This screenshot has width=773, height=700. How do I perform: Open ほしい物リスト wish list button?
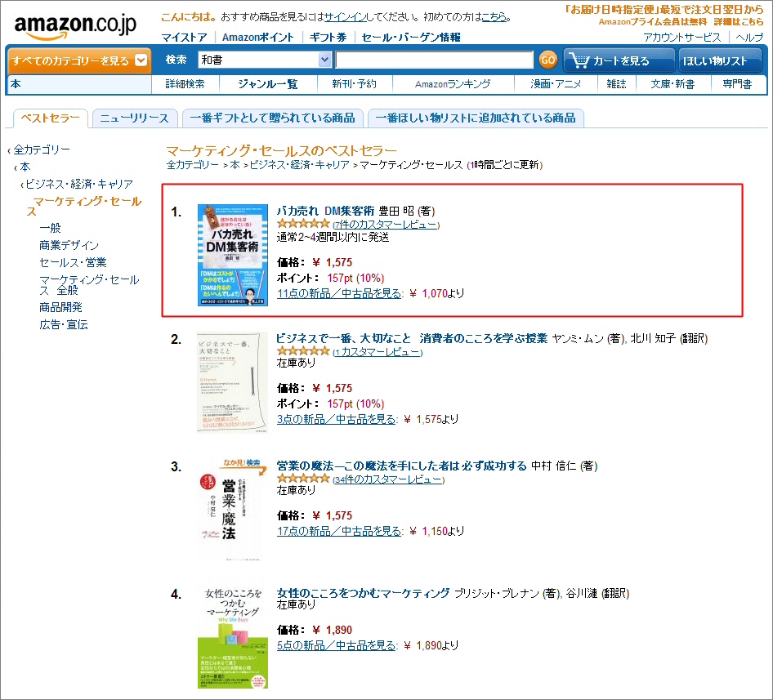[720, 60]
